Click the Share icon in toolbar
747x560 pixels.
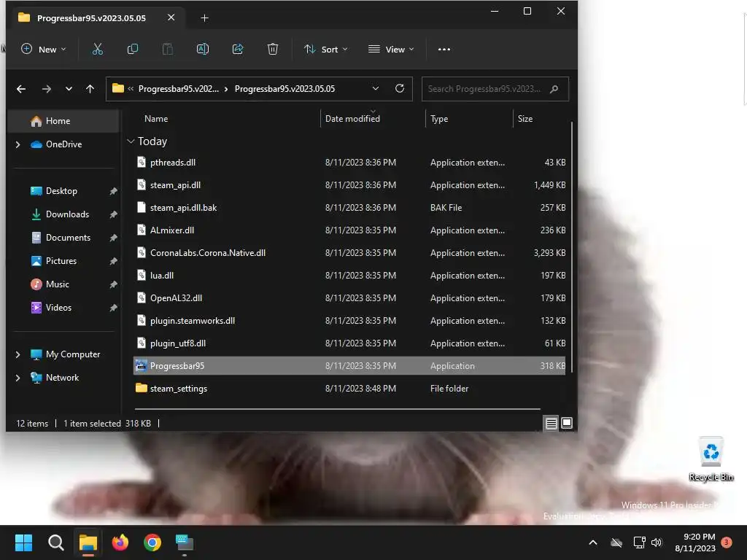coord(238,49)
